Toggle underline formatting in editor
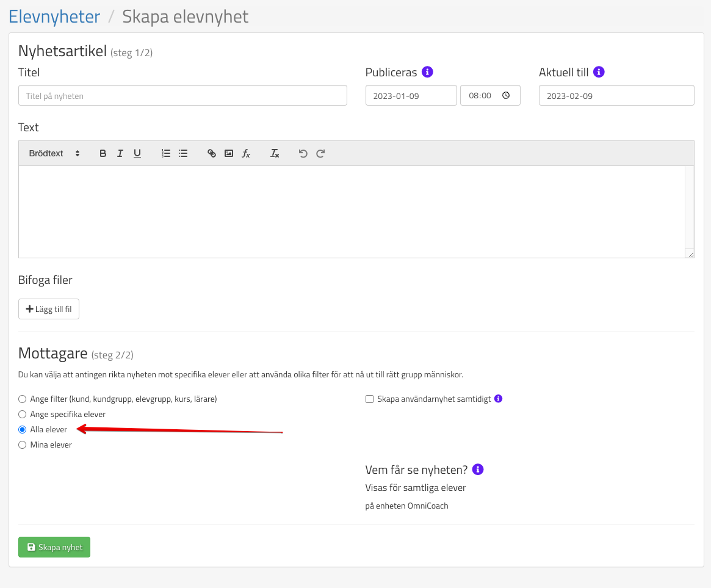711x588 pixels. click(x=137, y=153)
